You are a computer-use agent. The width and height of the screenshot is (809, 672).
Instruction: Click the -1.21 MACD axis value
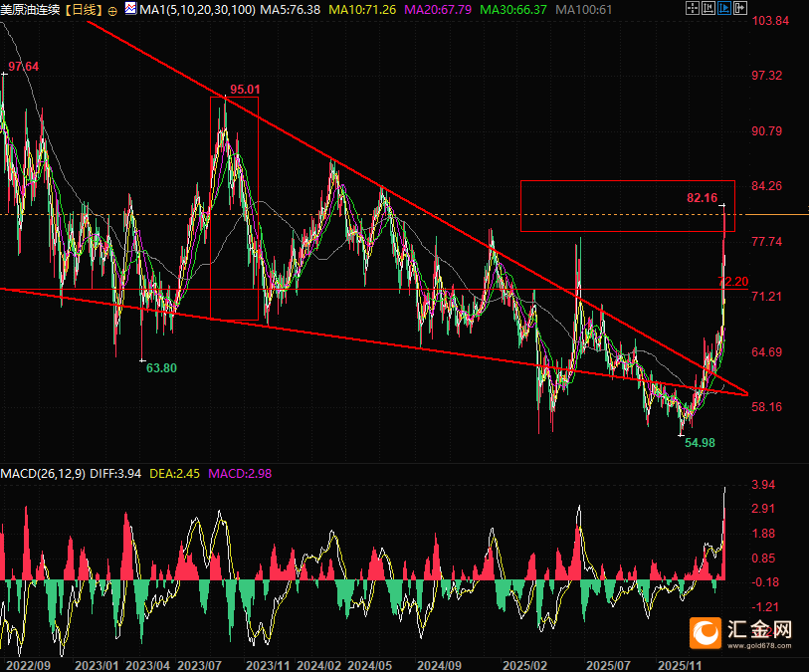(x=765, y=607)
